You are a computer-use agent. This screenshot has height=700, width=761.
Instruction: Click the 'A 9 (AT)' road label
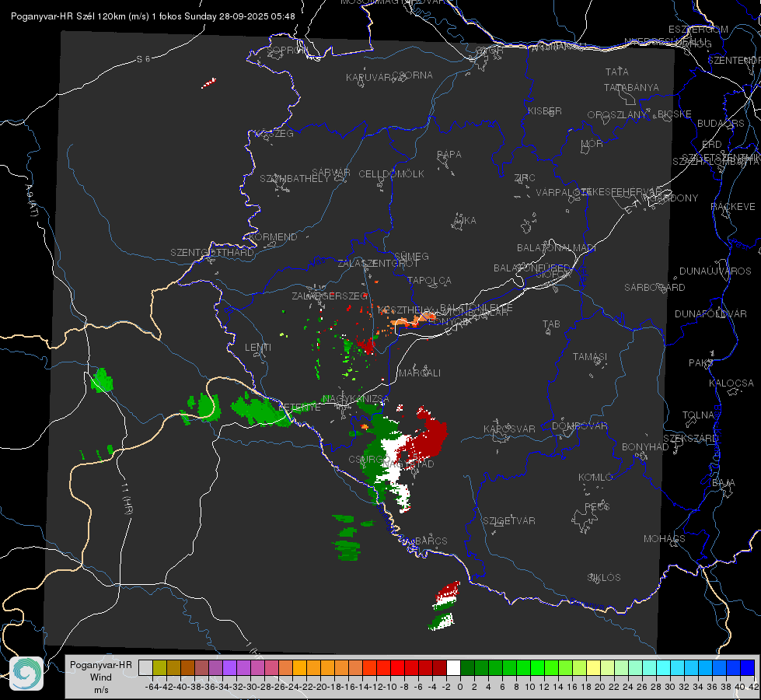click(31, 201)
